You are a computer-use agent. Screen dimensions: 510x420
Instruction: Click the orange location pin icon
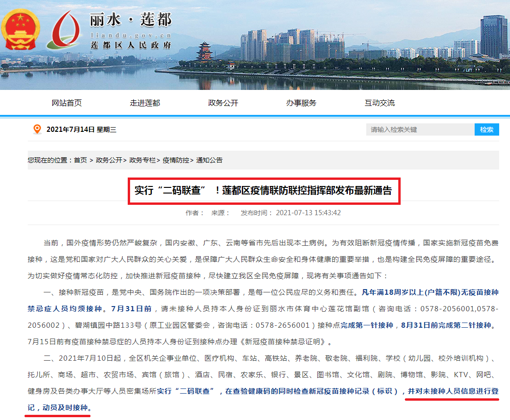pos(36,129)
